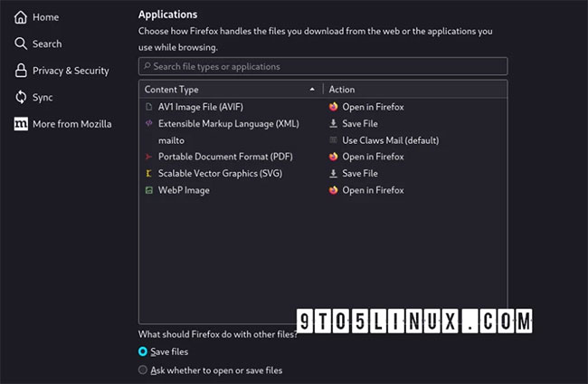The image size is (588, 384).
Task: Open the Home settings category
Action: 36,17
